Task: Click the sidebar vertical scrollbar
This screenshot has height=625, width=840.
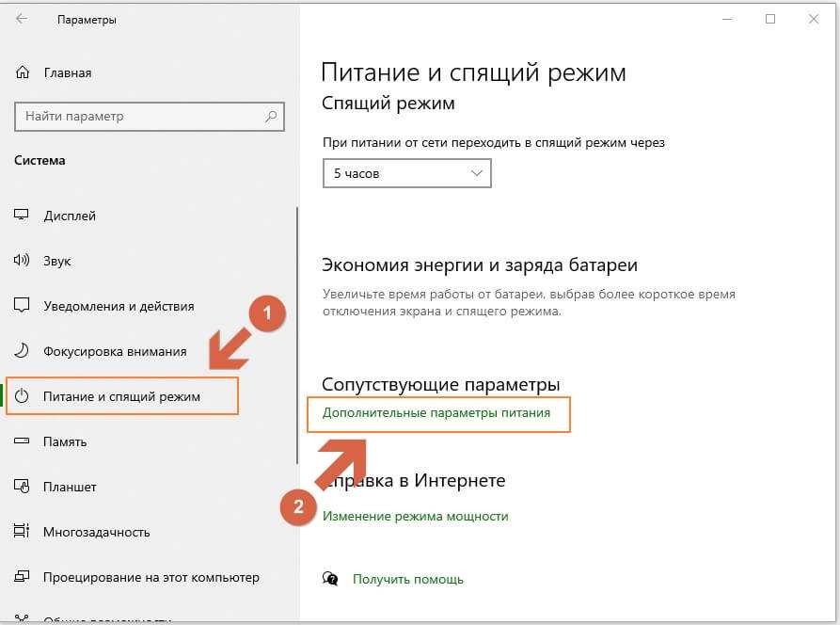Action: click(x=297, y=335)
